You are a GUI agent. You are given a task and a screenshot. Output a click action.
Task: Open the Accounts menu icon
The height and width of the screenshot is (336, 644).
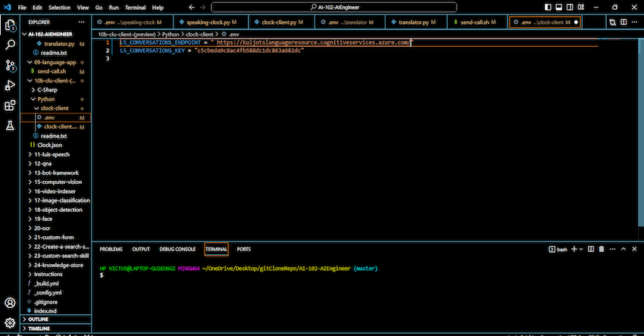pos(10,303)
